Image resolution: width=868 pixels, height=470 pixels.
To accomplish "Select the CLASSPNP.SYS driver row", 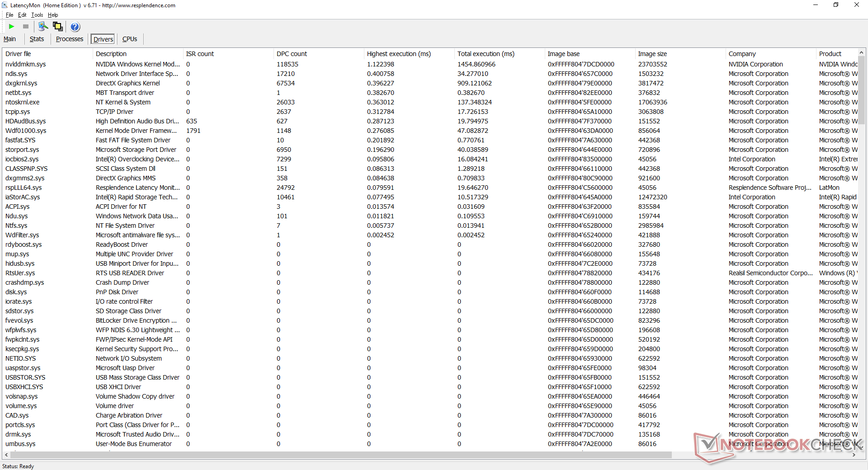I will click(430, 169).
